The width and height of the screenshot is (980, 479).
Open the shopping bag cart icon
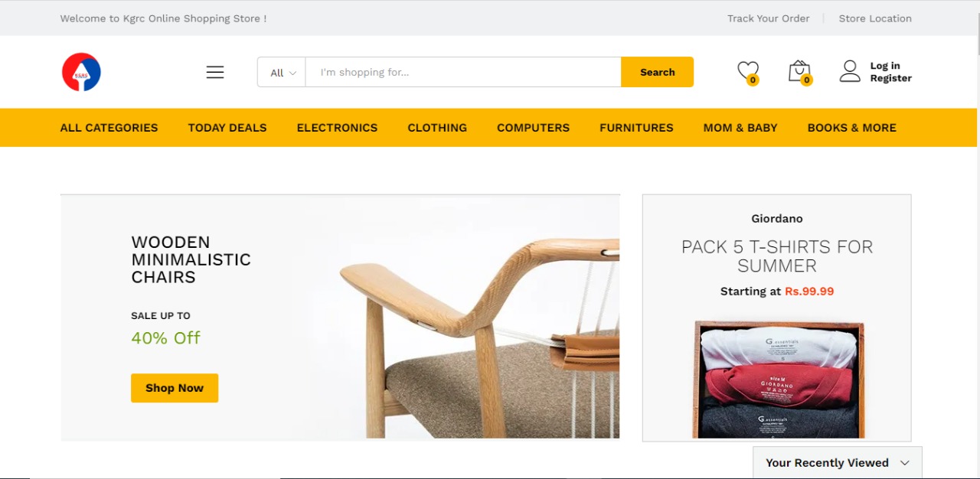[x=799, y=72]
